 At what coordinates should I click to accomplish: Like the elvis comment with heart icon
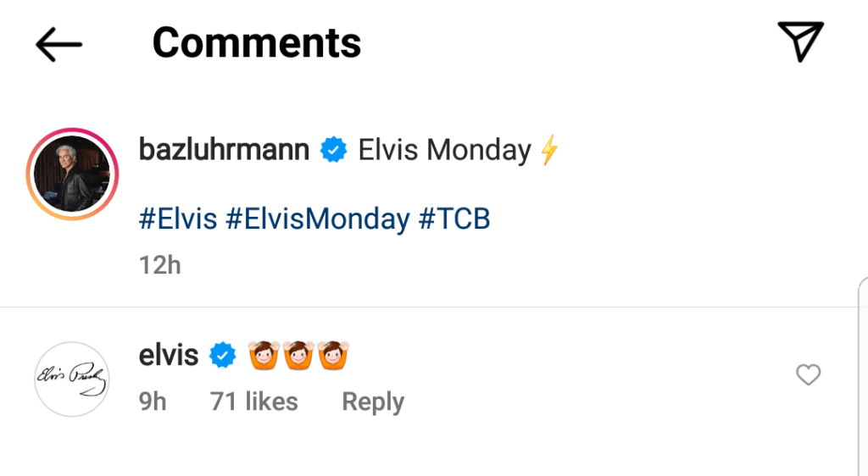pos(808,374)
